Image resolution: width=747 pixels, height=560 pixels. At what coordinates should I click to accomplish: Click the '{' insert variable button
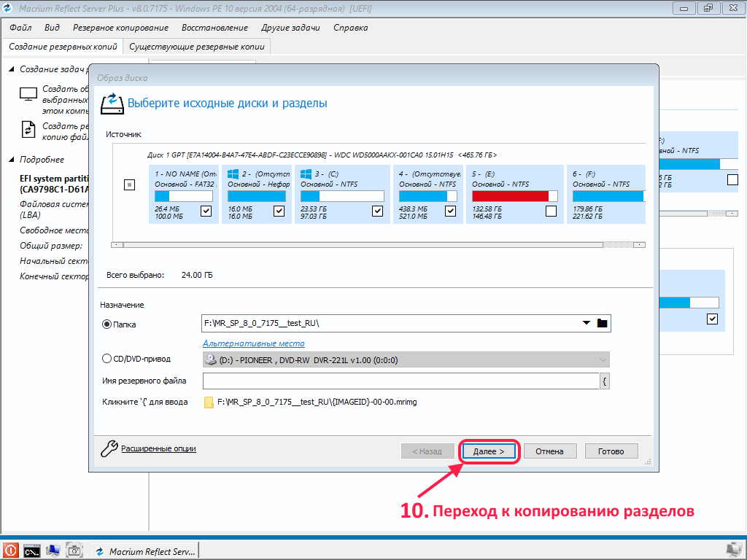tap(605, 381)
